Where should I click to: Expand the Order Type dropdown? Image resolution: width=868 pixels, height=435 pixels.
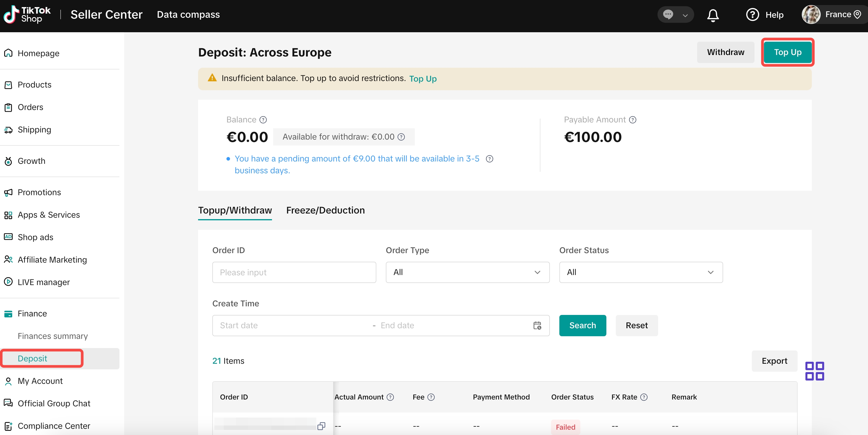click(x=467, y=272)
